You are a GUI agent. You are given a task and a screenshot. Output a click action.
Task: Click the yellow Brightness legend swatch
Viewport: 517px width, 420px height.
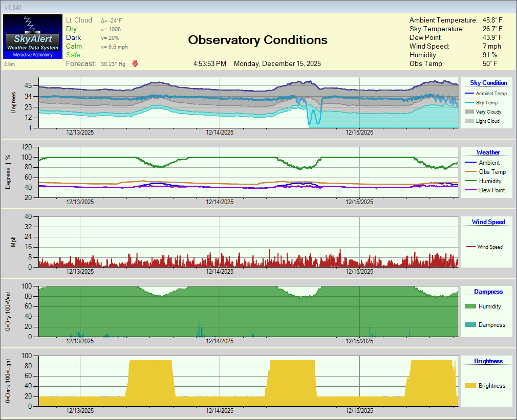[470, 386]
